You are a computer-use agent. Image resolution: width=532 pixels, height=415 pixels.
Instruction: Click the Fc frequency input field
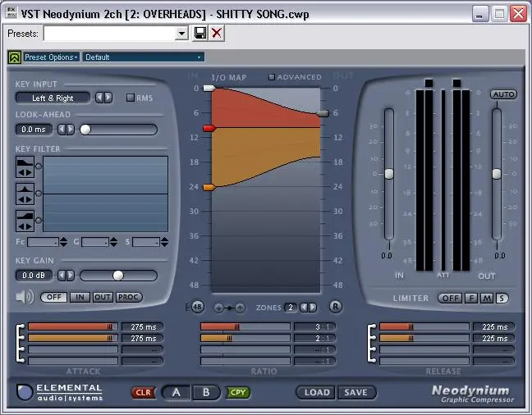click(x=43, y=242)
